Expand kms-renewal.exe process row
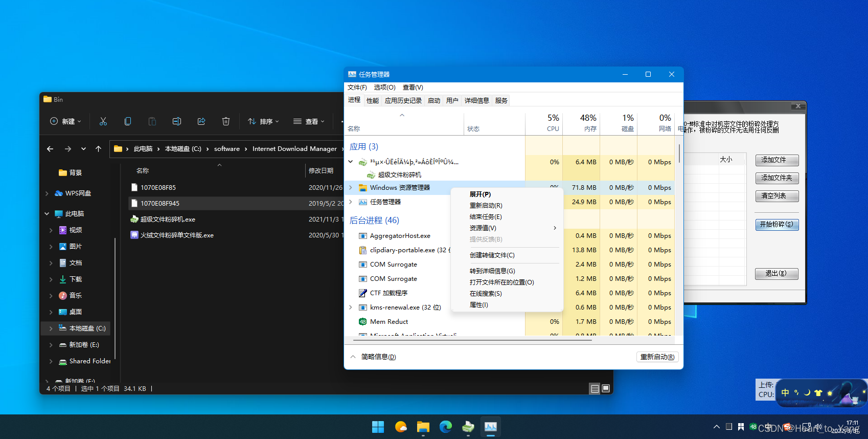The width and height of the screenshot is (868, 439). click(x=351, y=308)
